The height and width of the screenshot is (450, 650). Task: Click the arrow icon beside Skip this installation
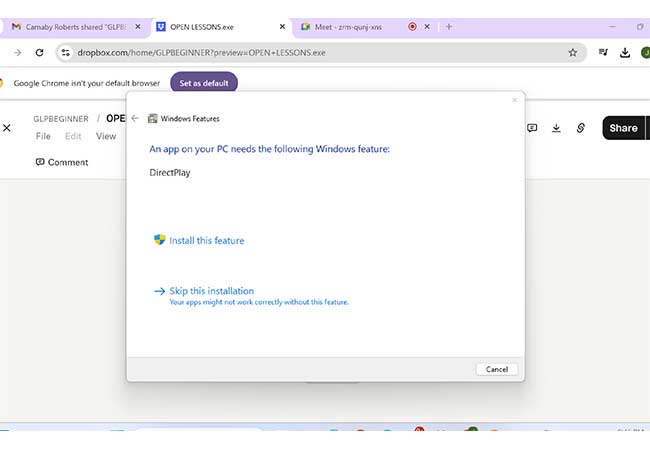(160, 291)
